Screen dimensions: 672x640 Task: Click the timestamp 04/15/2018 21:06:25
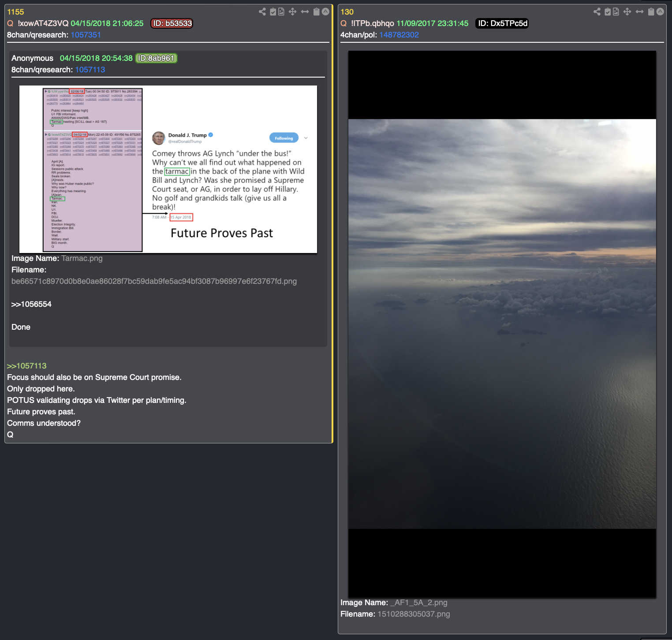pos(107,23)
